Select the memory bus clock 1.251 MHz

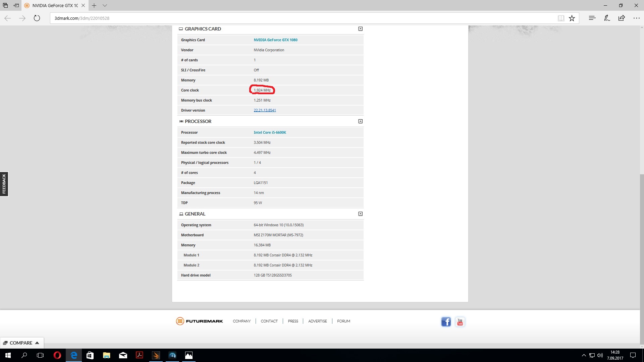[x=262, y=100]
